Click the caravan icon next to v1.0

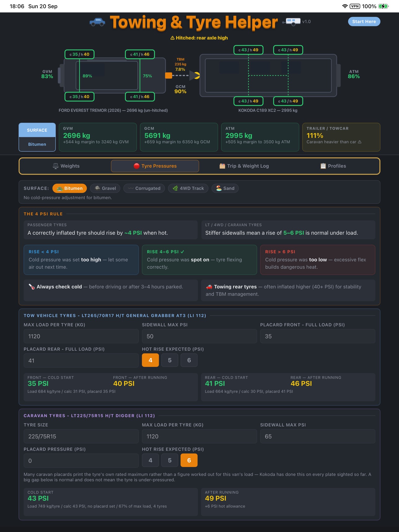pos(291,22)
